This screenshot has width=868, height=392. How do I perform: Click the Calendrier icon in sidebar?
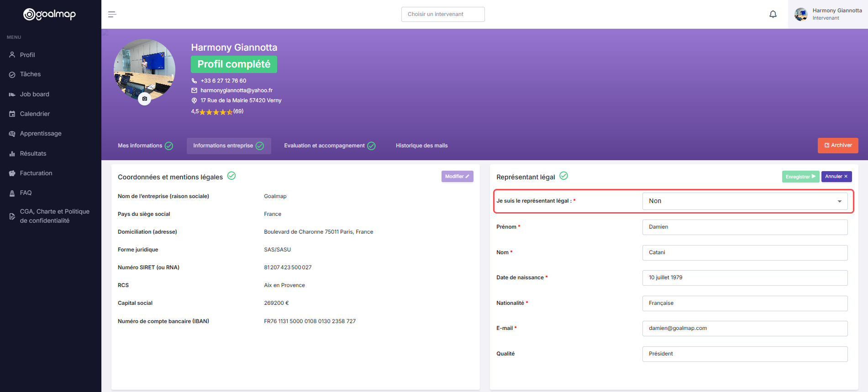point(12,114)
